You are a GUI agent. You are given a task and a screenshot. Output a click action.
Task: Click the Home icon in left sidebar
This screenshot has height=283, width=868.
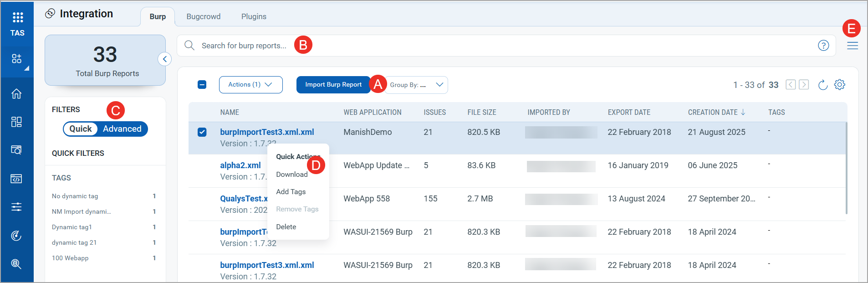coord(16,94)
